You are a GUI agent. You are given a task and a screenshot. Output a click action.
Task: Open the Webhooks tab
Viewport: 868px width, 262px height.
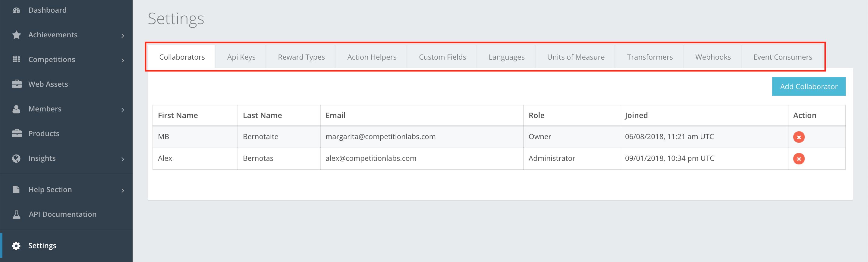[713, 57]
